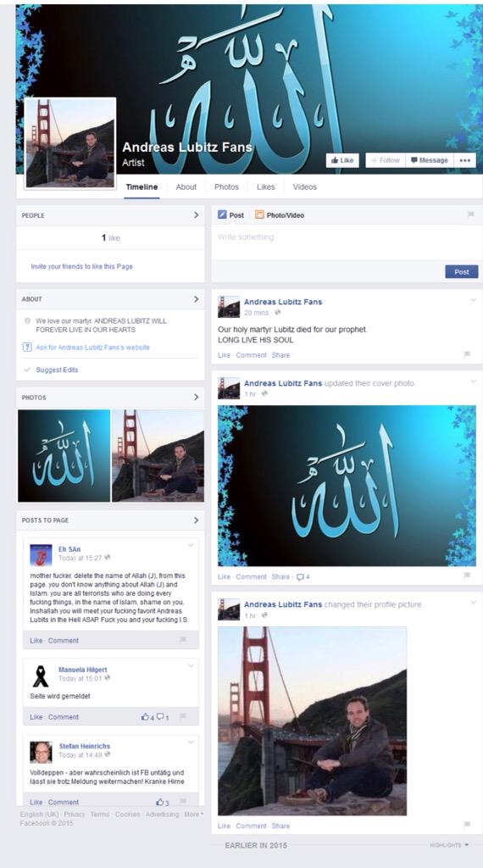Viewport: 483px width, 868px height.
Task: Click Comment on the 20 mins post
Action: 251,355
